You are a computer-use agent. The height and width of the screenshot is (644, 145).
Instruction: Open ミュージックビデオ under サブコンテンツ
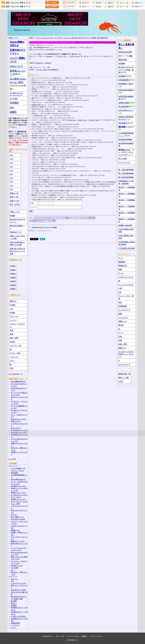126,284
